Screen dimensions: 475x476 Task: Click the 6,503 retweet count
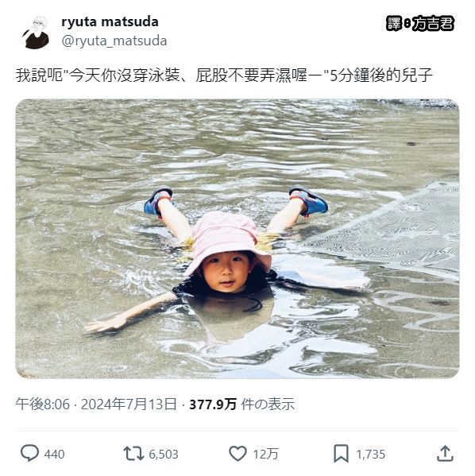(164, 454)
